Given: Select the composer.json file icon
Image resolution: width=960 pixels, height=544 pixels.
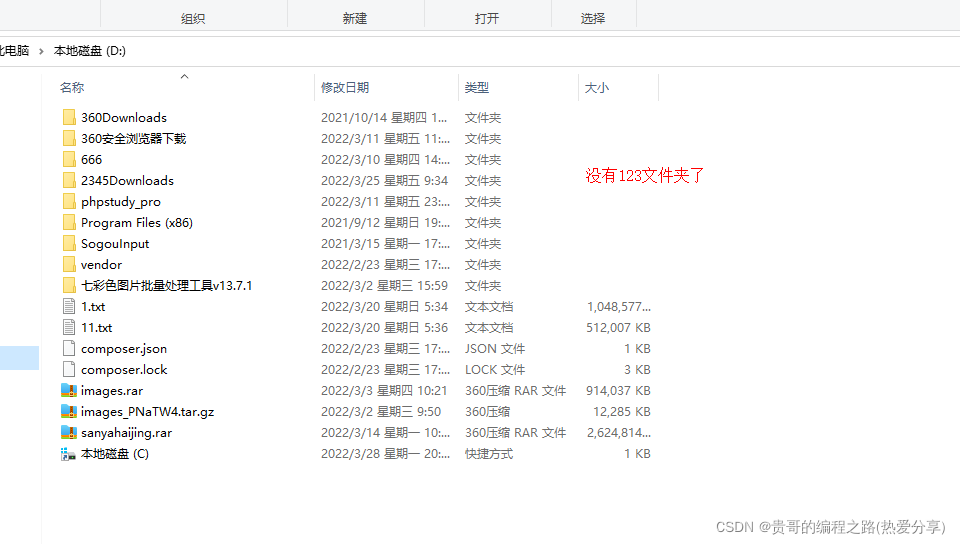Looking at the screenshot, I should pos(69,348).
